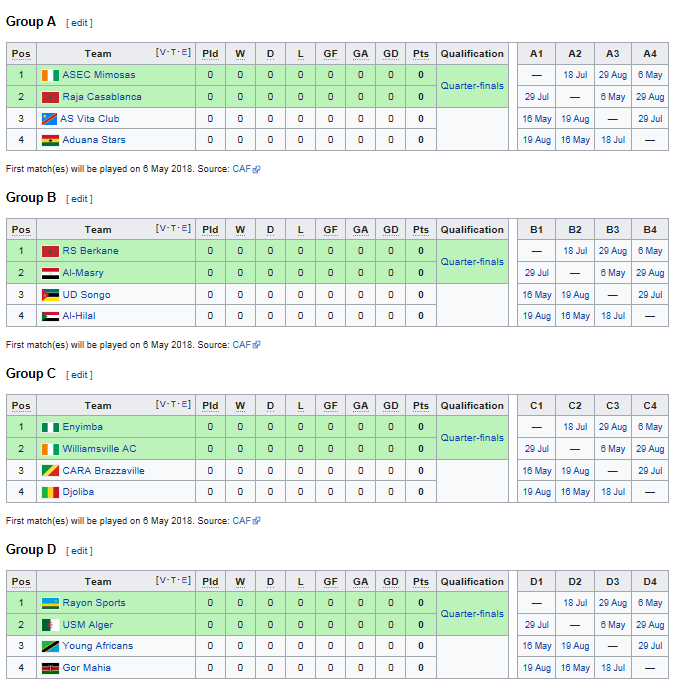Click the Rwanda flag next to Rayon Sports
The image size is (681, 690).
coord(50,603)
